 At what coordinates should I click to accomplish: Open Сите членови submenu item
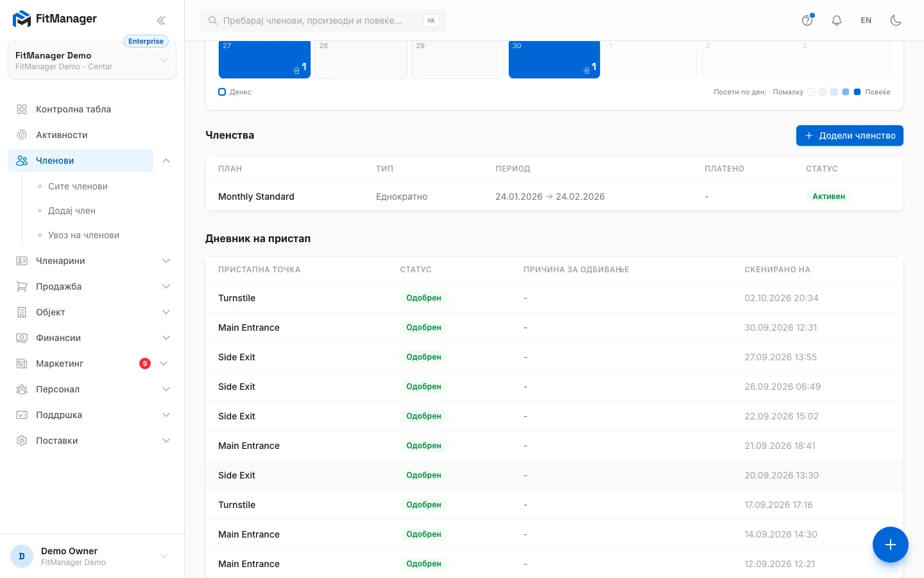(78, 186)
